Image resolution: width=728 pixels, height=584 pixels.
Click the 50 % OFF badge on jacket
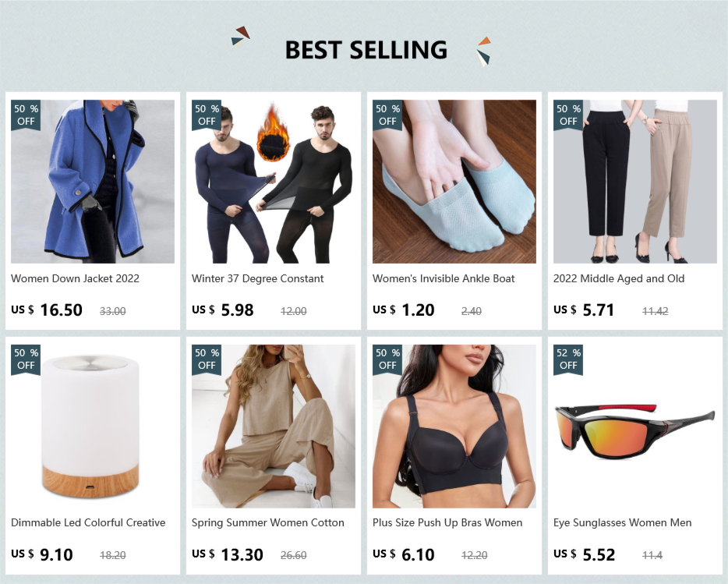click(x=26, y=115)
